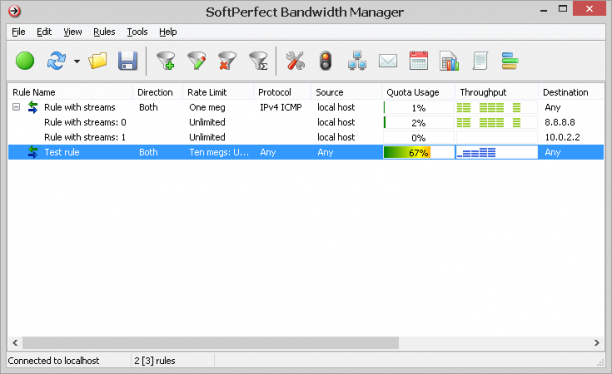Click the 2% quota usage bar
This screenshot has width=612, height=374.
(418, 123)
